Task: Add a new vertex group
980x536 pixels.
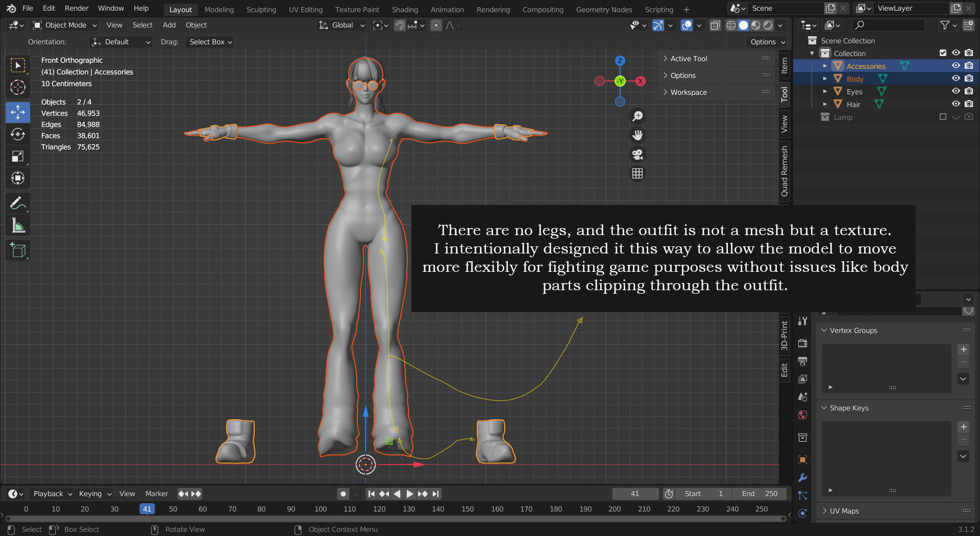Action: click(x=964, y=349)
